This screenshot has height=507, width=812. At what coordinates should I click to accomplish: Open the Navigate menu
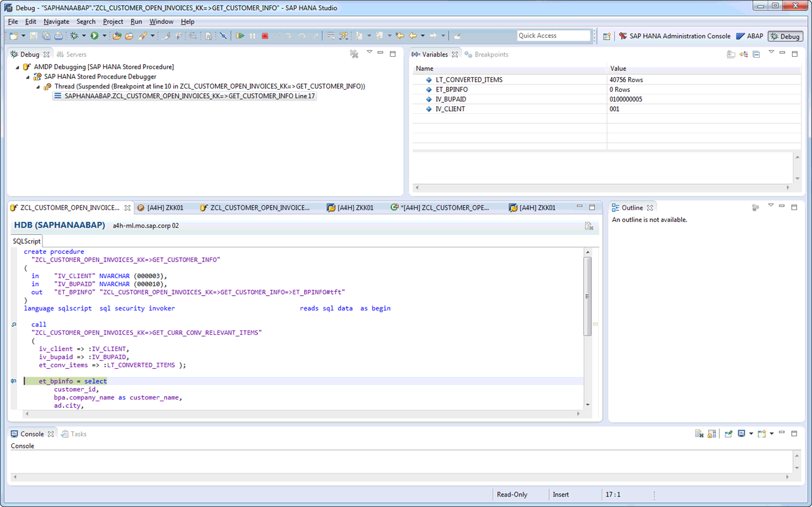click(x=56, y=21)
